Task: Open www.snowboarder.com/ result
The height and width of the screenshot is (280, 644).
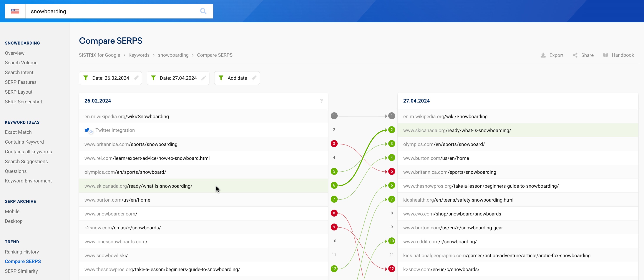Action: coord(111,214)
